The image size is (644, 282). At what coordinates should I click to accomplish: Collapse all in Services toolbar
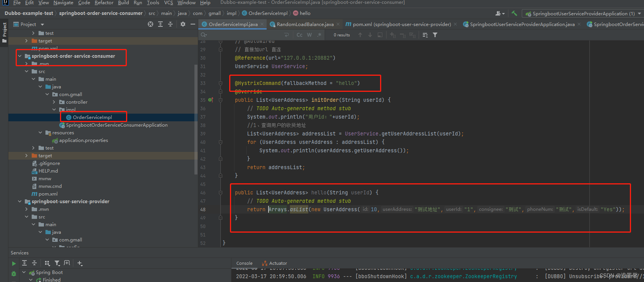(x=34, y=263)
